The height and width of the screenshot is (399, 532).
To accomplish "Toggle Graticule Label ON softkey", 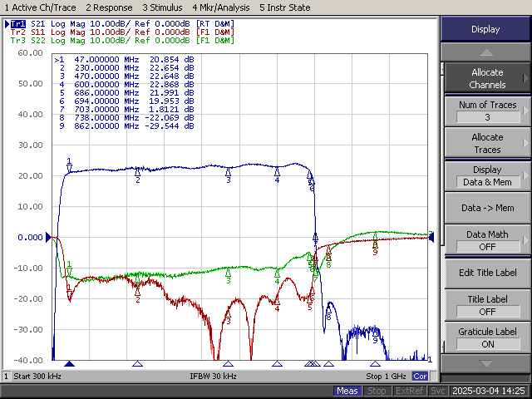I will tap(487, 337).
